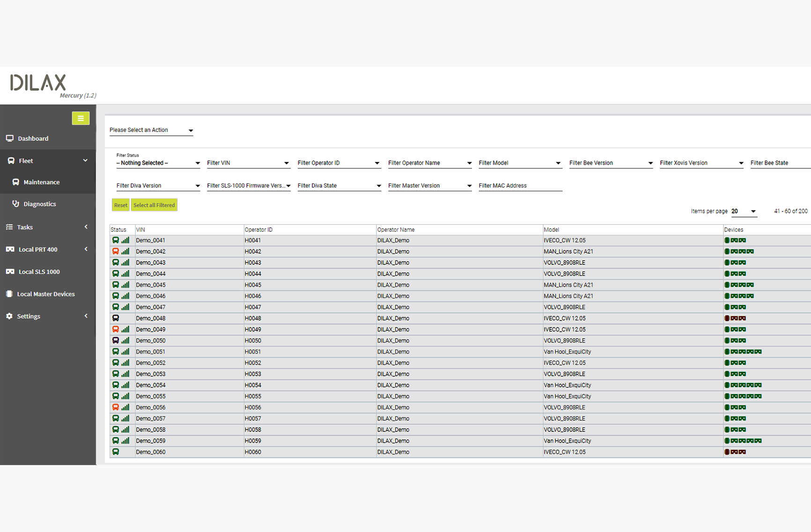Click the Diagnostics stethoscope icon

[15, 204]
